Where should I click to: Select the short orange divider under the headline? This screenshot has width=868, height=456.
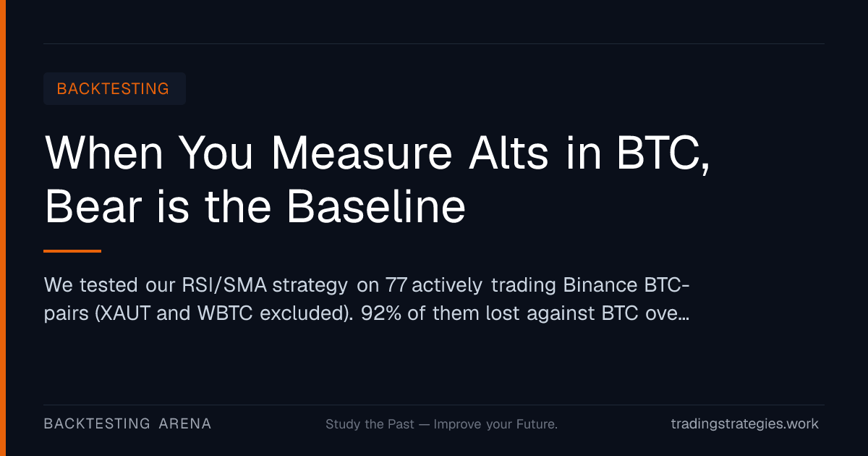point(72,251)
